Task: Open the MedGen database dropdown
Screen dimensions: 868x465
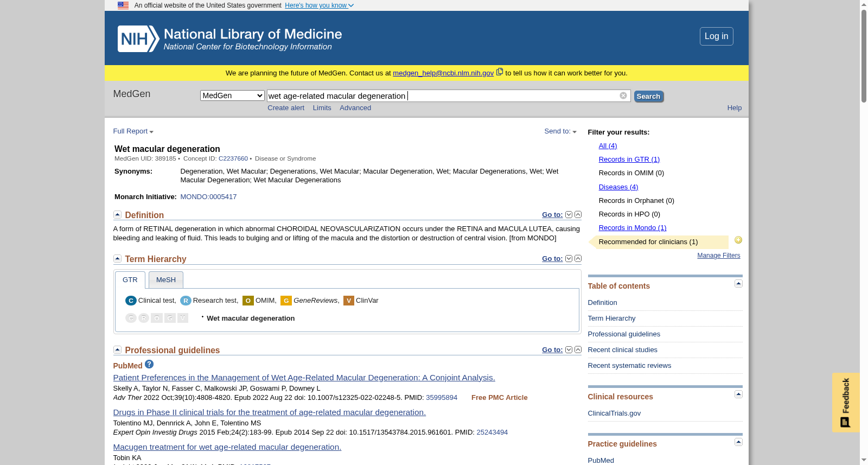Action: click(232, 95)
